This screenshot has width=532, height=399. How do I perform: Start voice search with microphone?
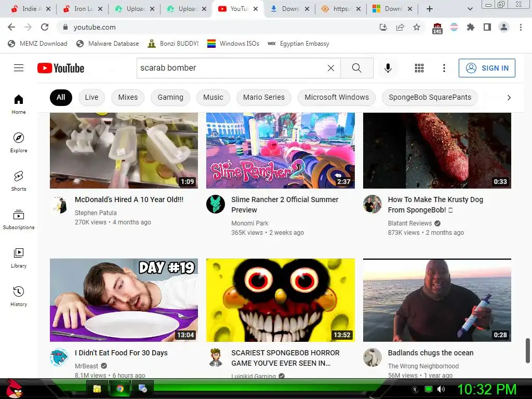(x=388, y=68)
